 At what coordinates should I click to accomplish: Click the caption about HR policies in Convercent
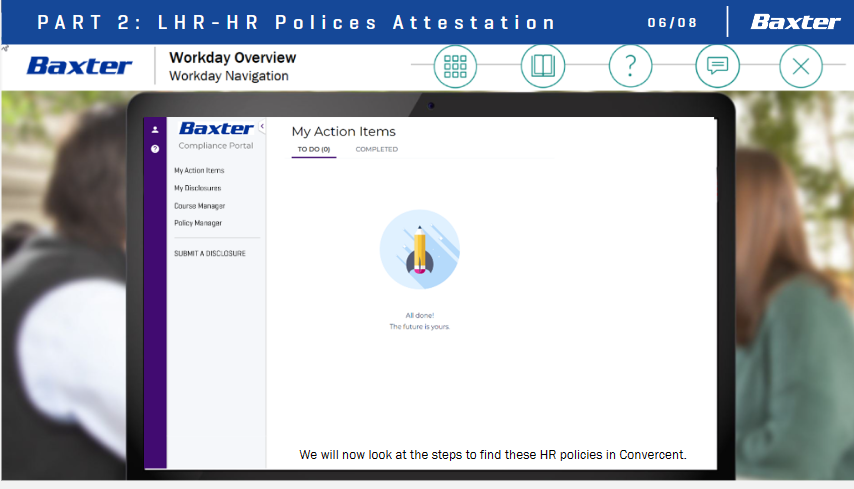493,455
